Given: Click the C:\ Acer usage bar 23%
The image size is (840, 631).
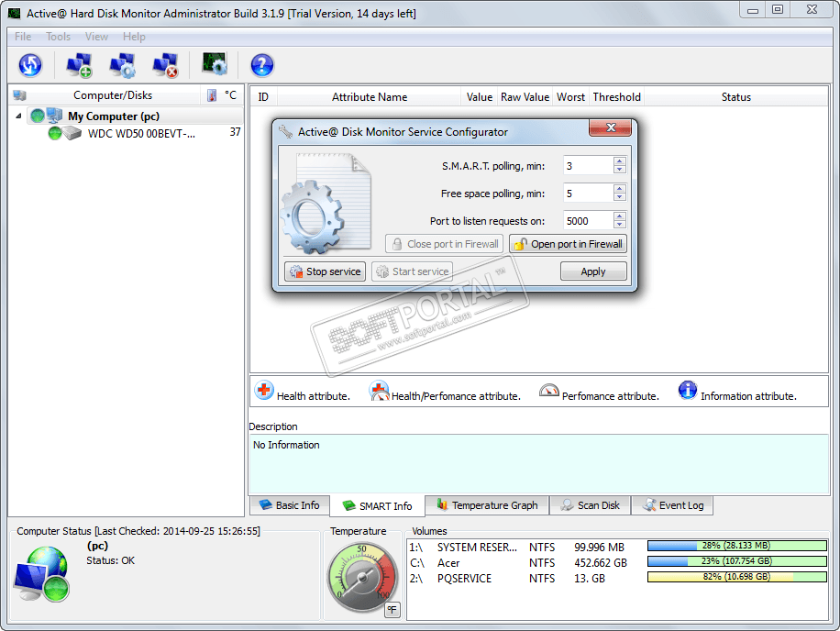Looking at the screenshot, I should pos(737,561).
